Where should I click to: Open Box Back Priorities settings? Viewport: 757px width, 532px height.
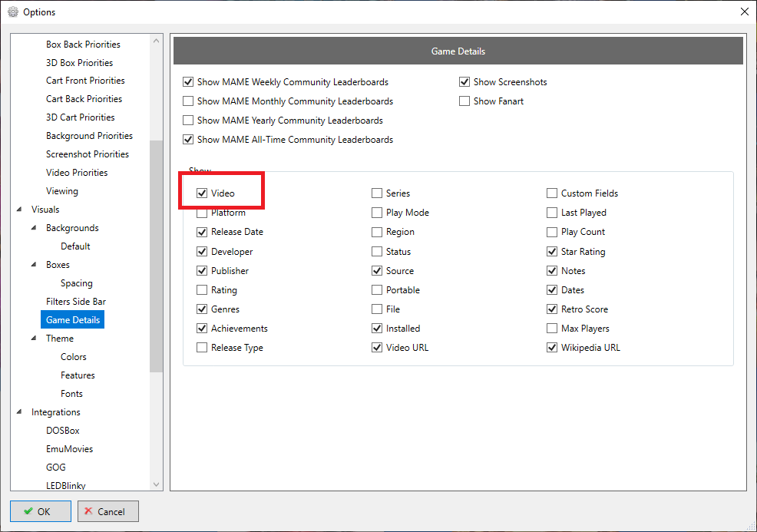pyautogui.click(x=83, y=45)
